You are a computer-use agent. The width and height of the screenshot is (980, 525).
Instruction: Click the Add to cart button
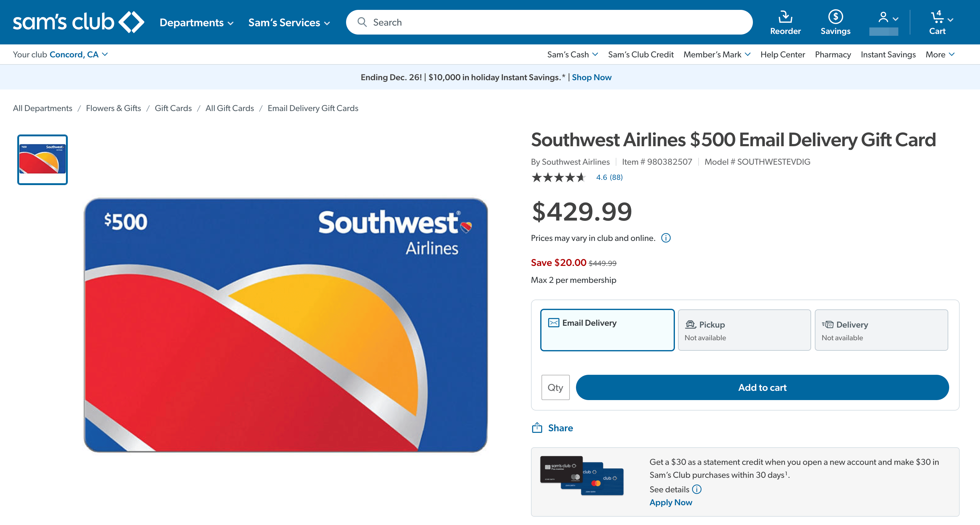coord(762,387)
